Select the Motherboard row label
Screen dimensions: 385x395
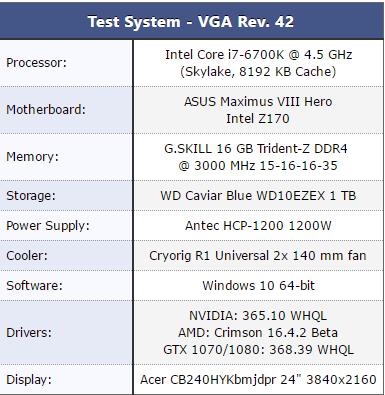(x=46, y=110)
